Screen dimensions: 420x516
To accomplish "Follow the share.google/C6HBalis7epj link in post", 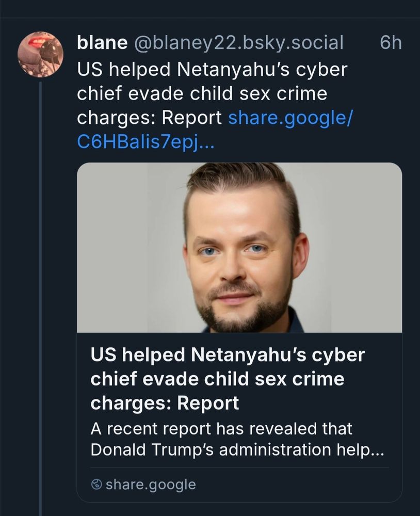I will point(290,118).
